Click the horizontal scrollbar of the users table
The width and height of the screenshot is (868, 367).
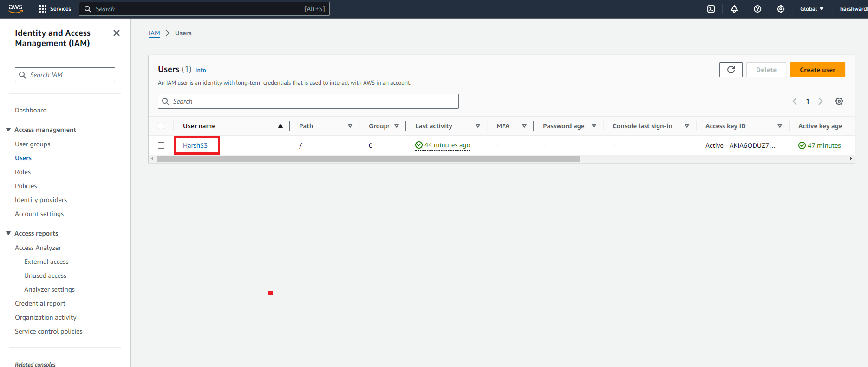pyautogui.click(x=368, y=159)
